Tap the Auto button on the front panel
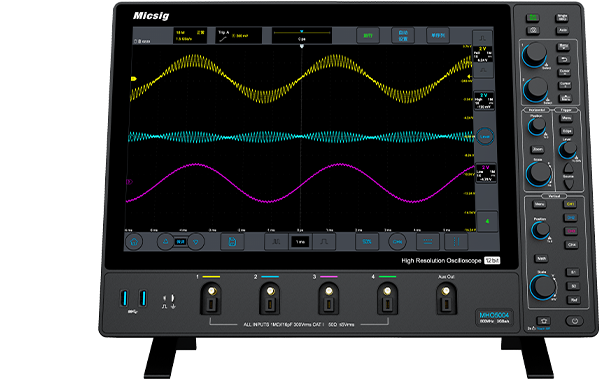This screenshot has width=600, height=380. coord(562,30)
